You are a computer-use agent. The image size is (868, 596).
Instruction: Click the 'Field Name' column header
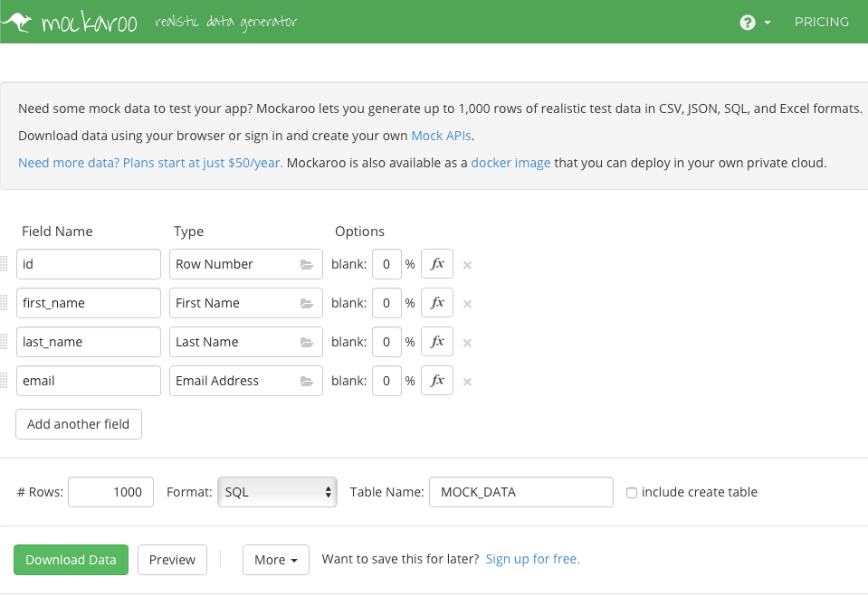(57, 232)
